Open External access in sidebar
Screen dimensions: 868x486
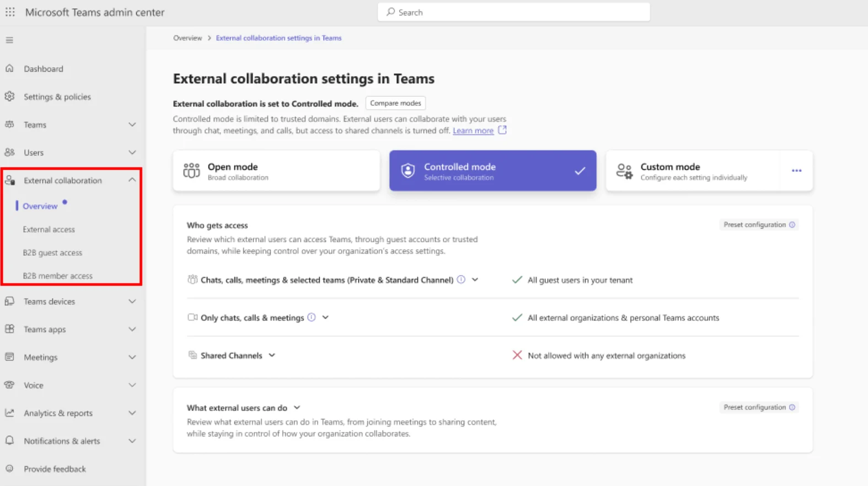pyautogui.click(x=49, y=229)
